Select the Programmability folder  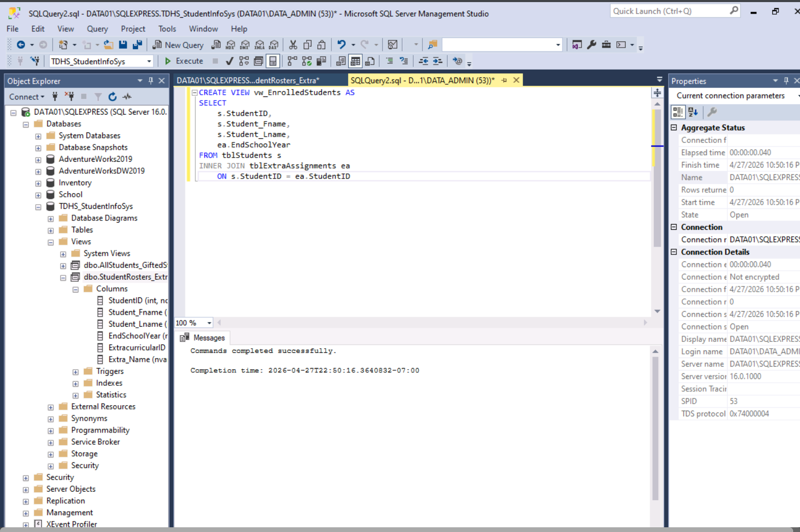[x=100, y=430]
